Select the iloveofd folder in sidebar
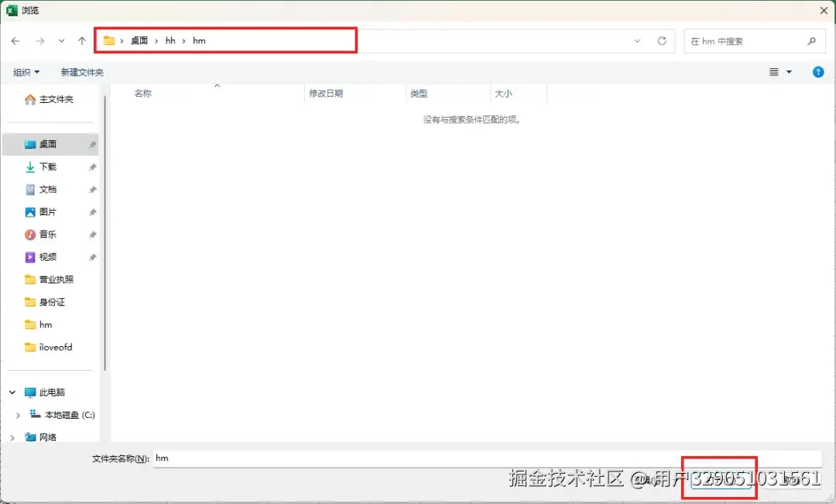The width and height of the screenshot is (836, 504). point(54,347)
